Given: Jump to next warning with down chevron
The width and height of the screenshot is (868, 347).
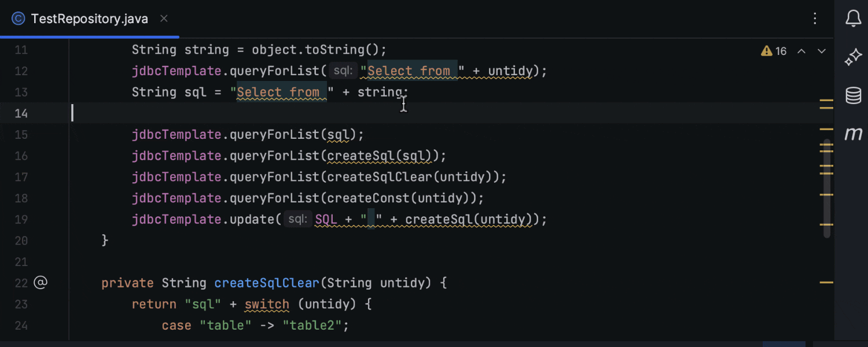Looking at the screenshot, I should tap(821, 51).
